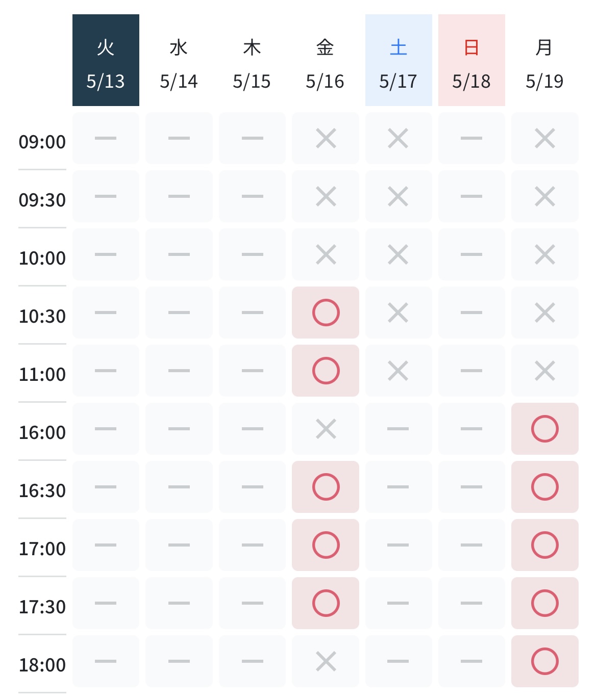Reserve the 16:30 circle on Monday 5/19
This screenshot has height=700, width=597.
tap(545, 487)
